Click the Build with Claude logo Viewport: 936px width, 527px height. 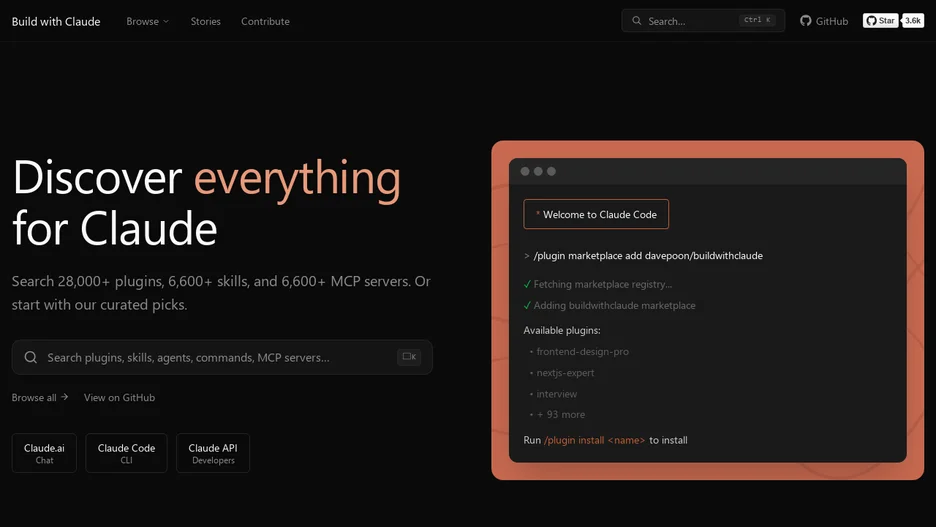point(56,21)
